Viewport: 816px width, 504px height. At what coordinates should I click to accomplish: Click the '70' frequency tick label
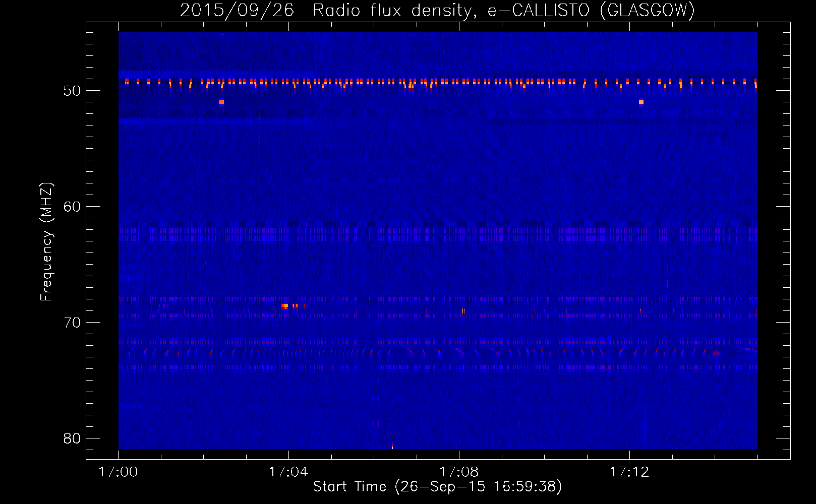tap(72, 323)
